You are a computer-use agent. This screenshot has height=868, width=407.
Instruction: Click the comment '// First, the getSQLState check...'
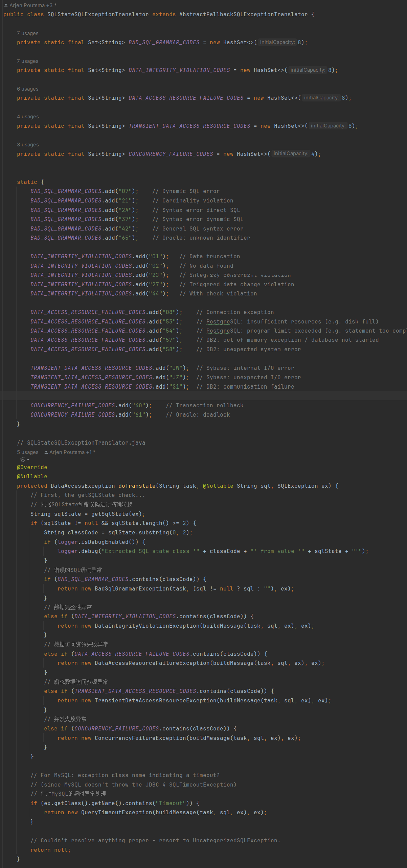[88, 495]
